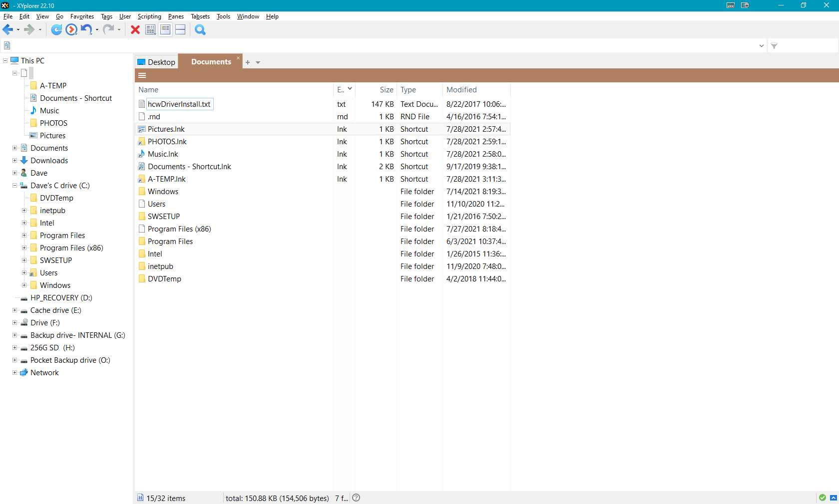Click the blue Back arrow button
Screen dimensions: 839x504
pos(7,30)
